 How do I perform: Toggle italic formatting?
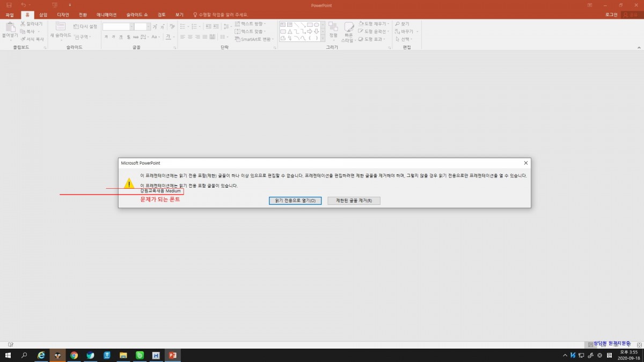pos(113,37)
